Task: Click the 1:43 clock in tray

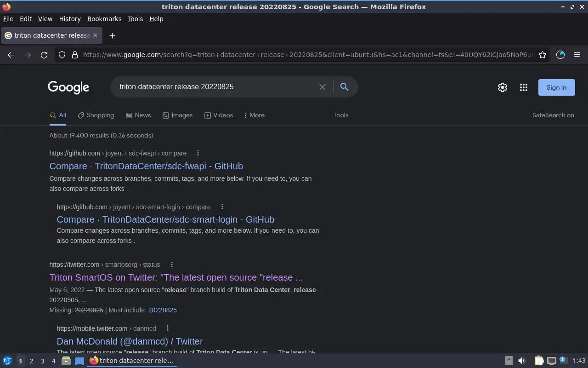Action: pyautogui.click(x=579, y=361)
